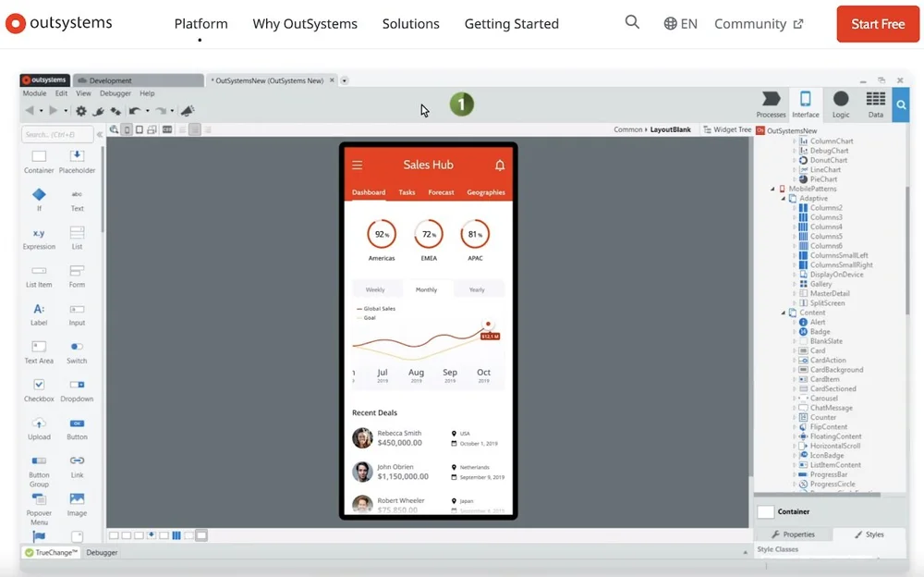
Task: Click the plug icon in toolbar
Action: coord(99,110)
